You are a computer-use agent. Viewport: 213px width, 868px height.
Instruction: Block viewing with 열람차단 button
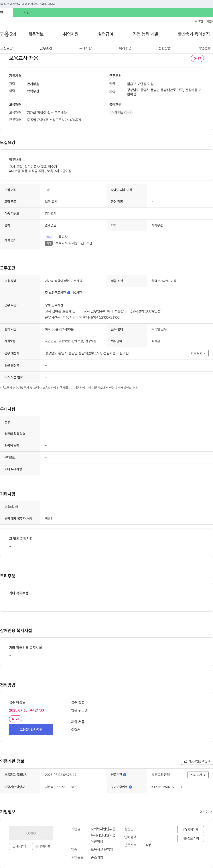pos(43,846)
